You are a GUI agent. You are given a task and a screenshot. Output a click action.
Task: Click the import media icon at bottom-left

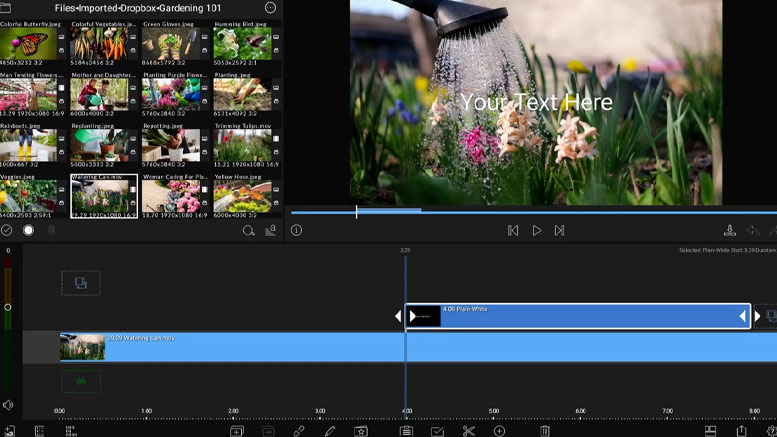tap(9, 431)
